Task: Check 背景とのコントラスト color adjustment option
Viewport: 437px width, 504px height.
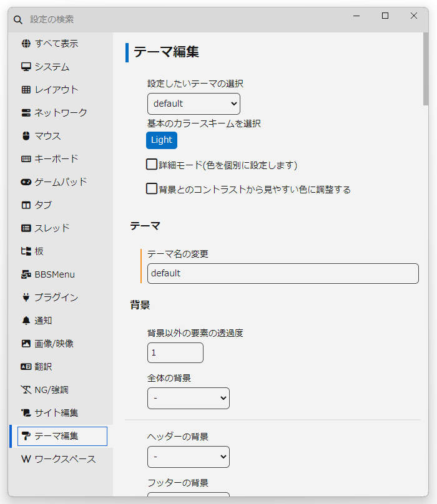Action: point(152,188)
